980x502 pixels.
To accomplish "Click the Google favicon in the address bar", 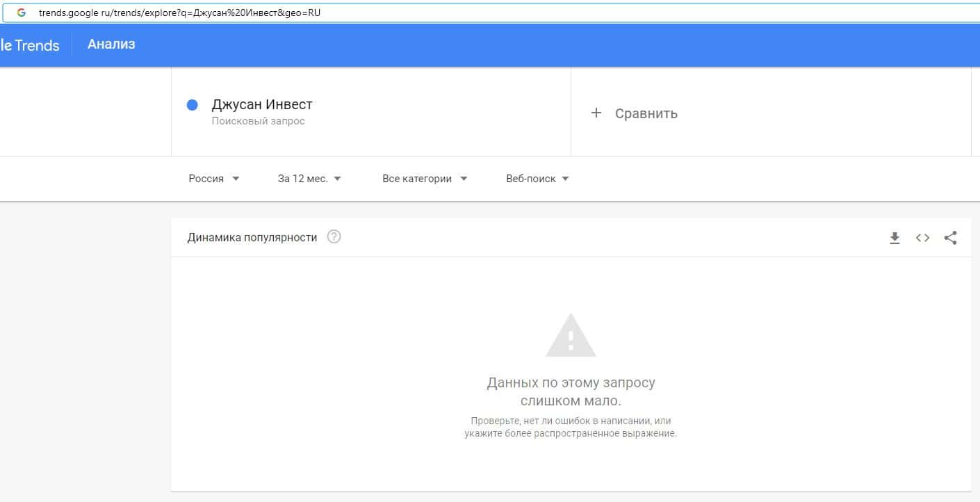I will click(x=22, y=13).
